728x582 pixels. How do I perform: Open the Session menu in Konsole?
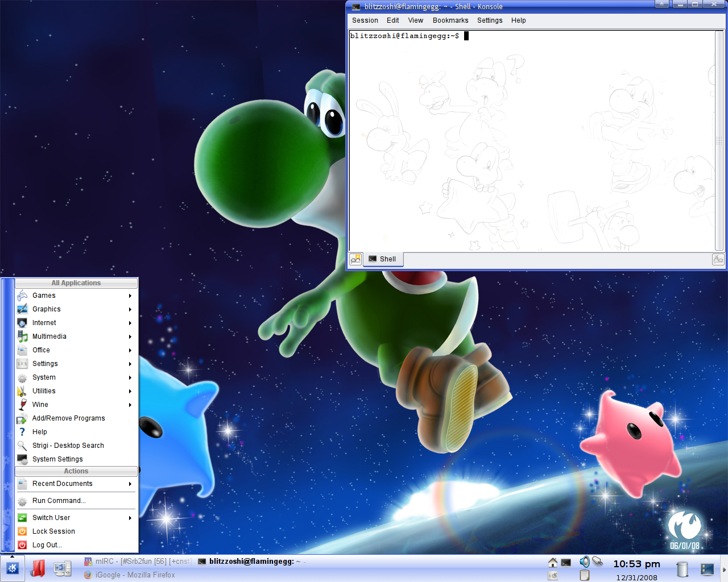(x=365, y=20)
